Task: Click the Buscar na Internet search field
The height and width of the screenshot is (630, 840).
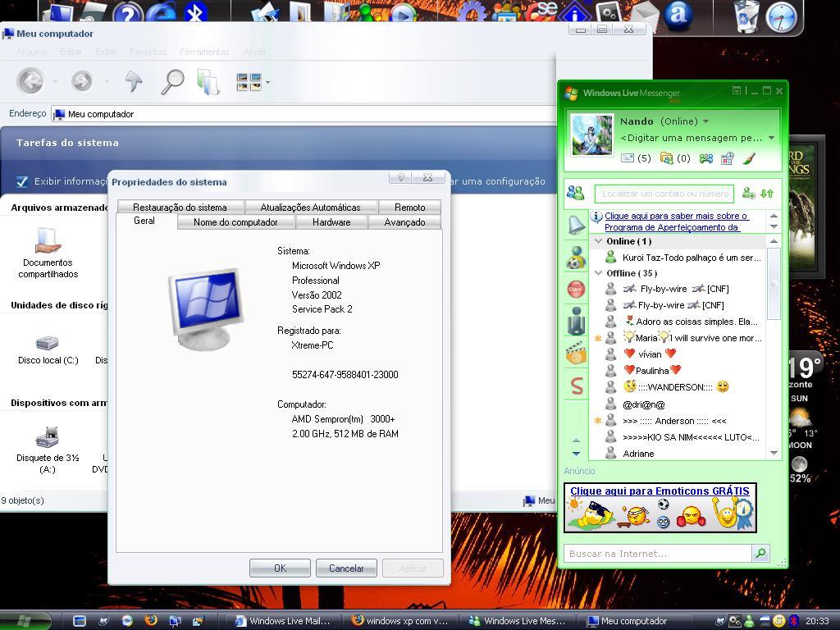Action: [658, 554]
